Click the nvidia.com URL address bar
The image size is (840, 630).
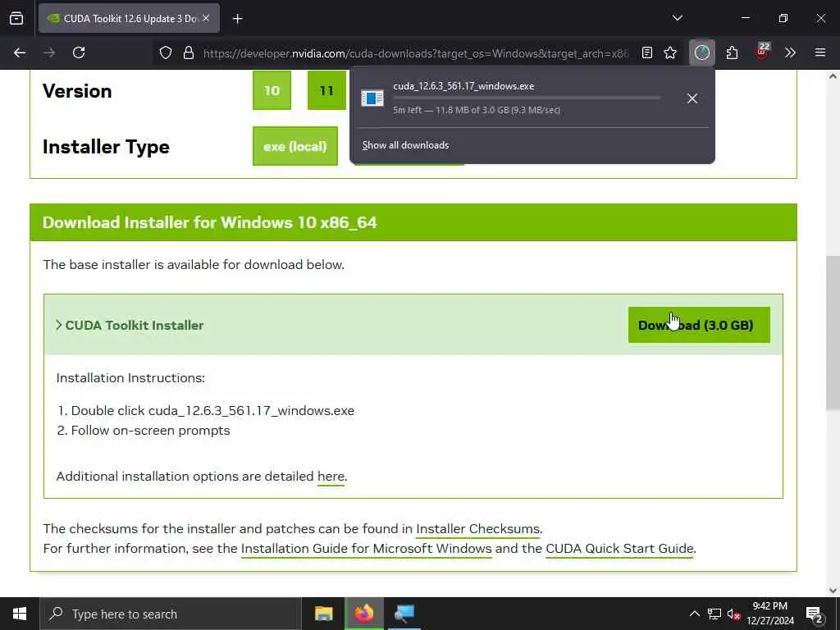(416, 53)
